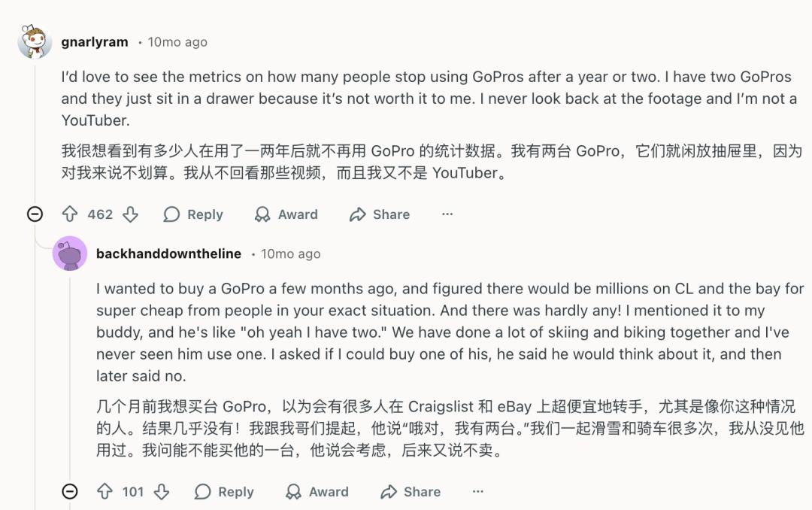Click the 10mo ago timestamp on gnarlyram's comment
Viewport: 812px width, 510px height.
click(x=177, y=42)
